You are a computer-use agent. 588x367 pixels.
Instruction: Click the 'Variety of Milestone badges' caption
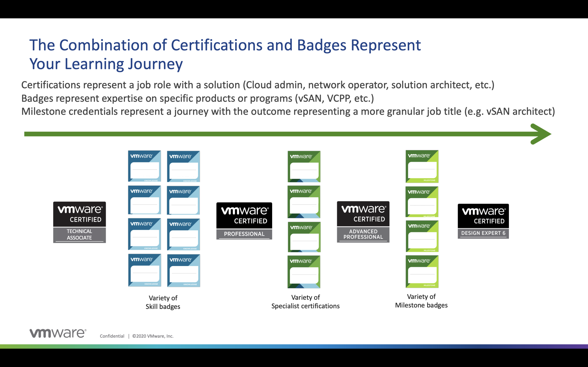coord(421,301)
